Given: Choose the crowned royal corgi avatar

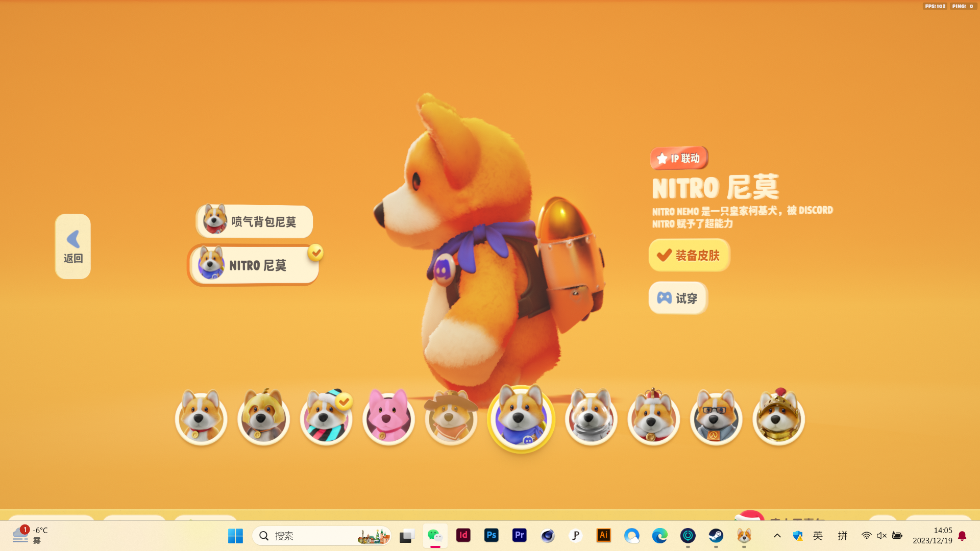Looking at the screenshot, I should [x=654, y=418].
